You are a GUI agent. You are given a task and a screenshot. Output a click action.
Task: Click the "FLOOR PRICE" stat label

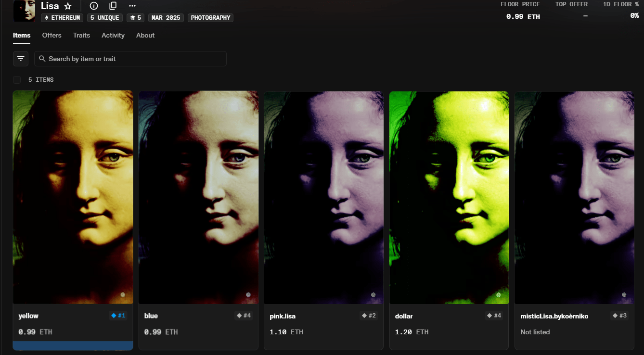coord(520,4)
